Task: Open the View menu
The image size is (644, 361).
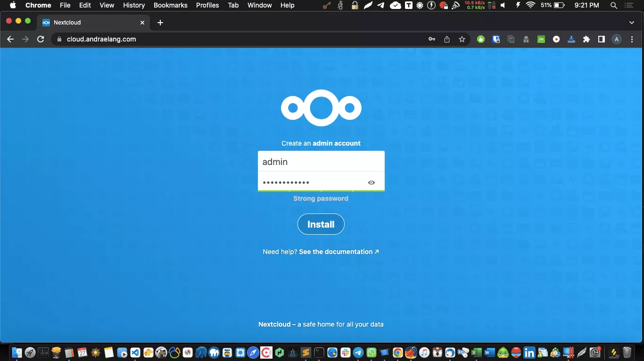Action: click(x=107, y=5)
